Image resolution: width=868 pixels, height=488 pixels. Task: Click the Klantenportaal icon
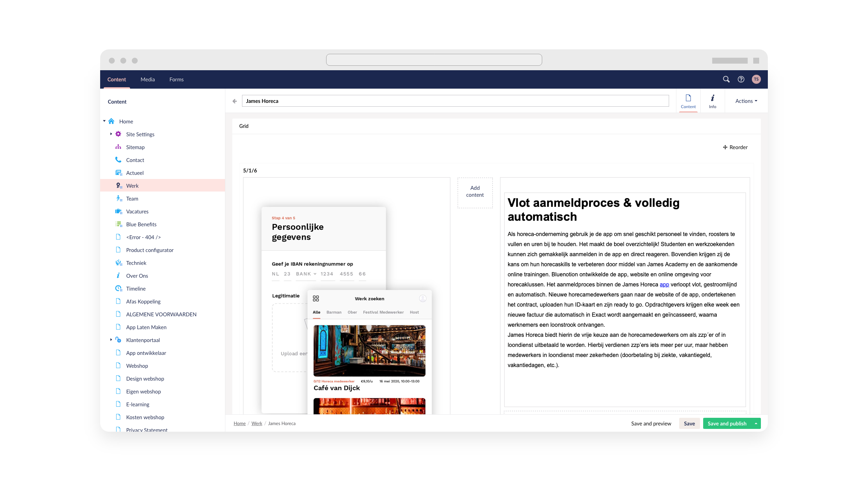tap(118, 340)
